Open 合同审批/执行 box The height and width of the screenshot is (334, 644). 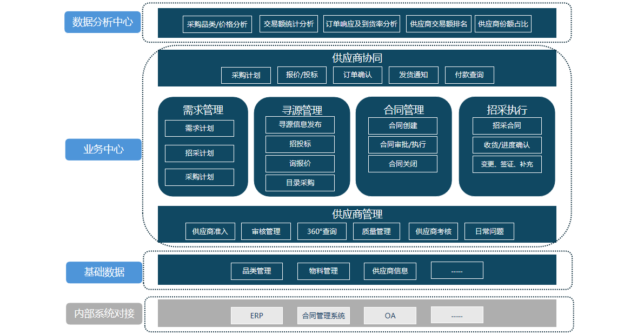402,145
